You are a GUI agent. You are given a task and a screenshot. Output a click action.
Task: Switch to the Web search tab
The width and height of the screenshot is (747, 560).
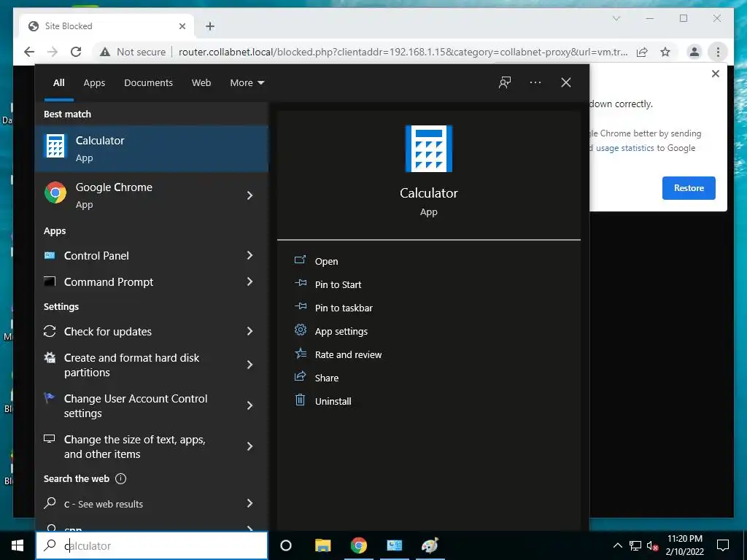201,83
